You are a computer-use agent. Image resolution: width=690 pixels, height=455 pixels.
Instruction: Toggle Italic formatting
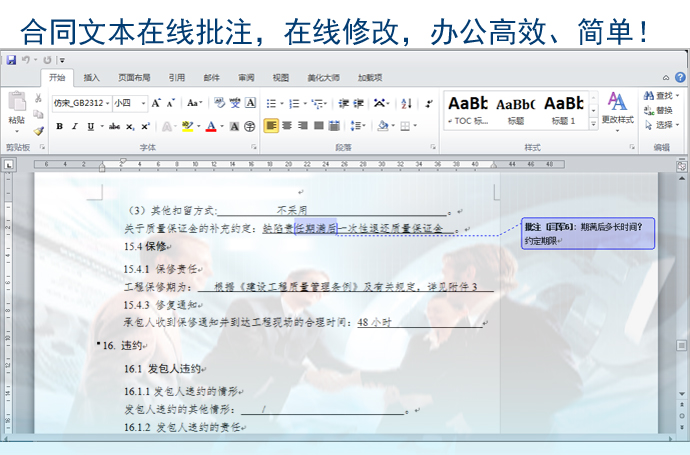click(x=74, y=126)
